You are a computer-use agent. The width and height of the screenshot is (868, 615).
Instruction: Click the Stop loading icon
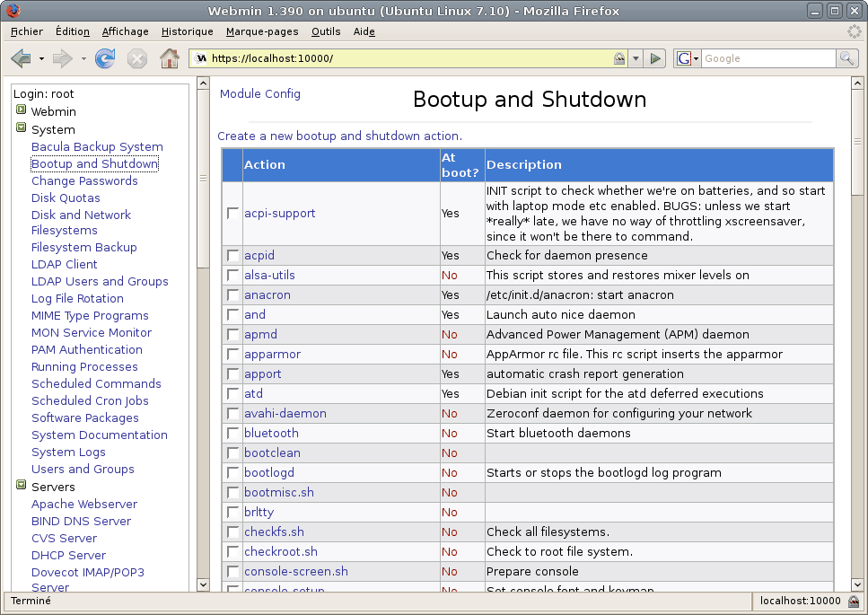(x=136, y=58)
